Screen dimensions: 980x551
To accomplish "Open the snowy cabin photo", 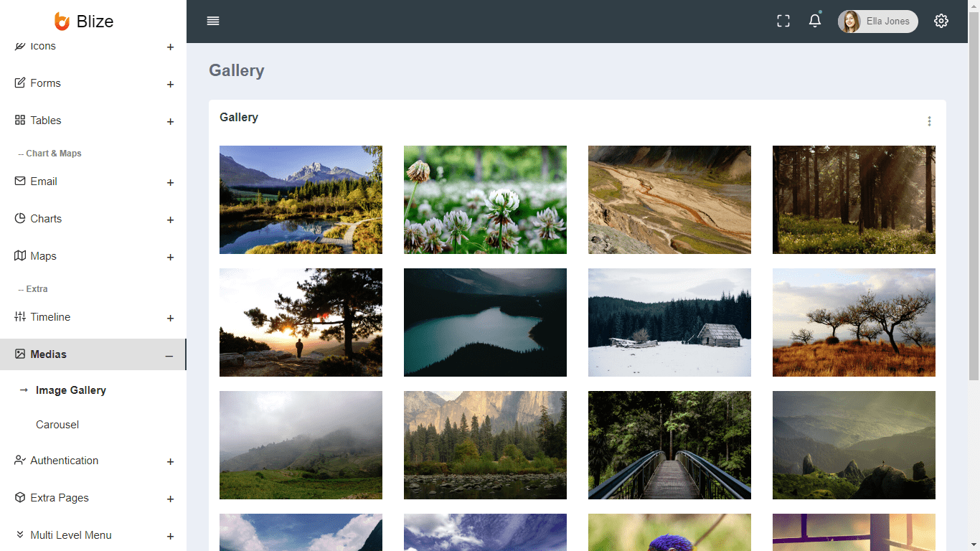I will (x=669, y=322).
